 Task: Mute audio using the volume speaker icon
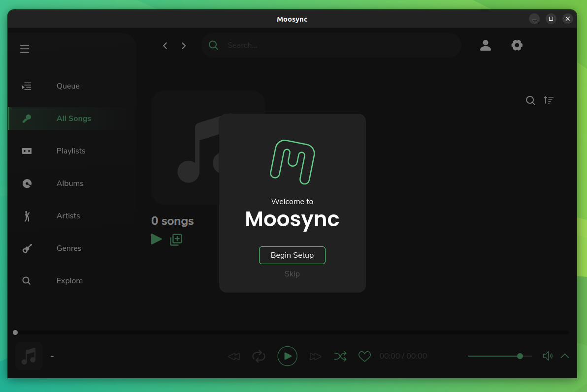(548, 356)
